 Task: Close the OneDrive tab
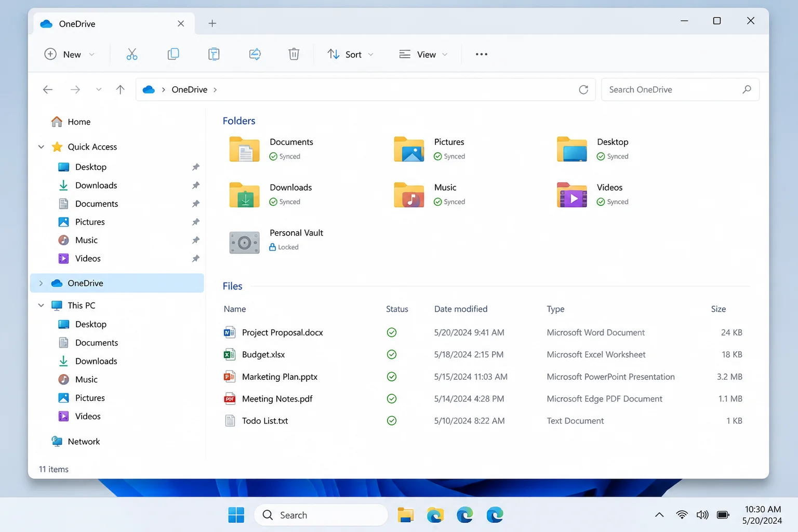pyautogui.click(x=181, y=23)
